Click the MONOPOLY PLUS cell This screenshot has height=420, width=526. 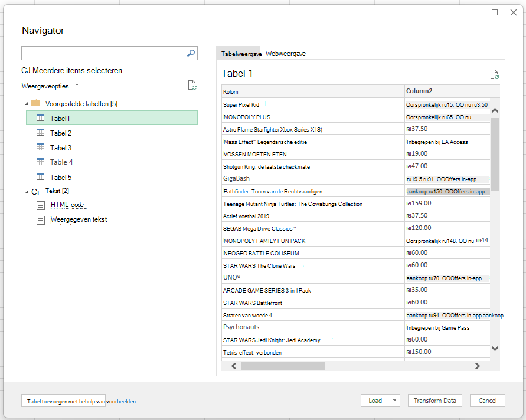pos(313,117)
